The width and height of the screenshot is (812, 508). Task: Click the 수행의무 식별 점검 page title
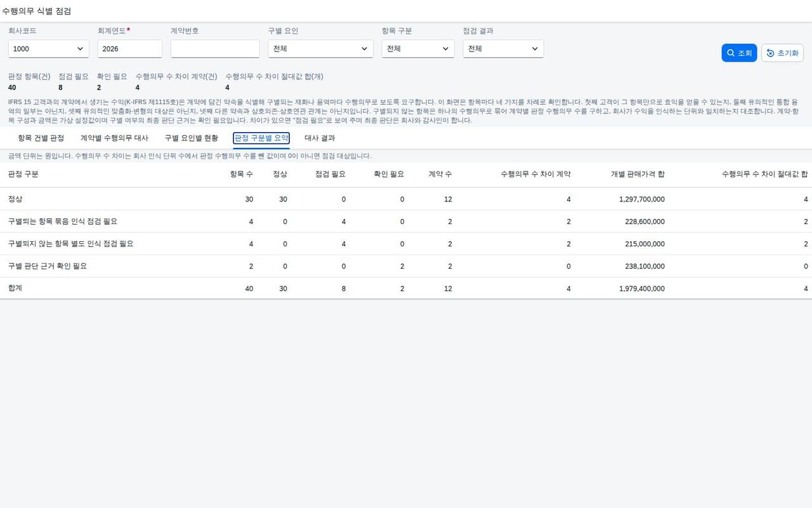(x=37, y=11)
